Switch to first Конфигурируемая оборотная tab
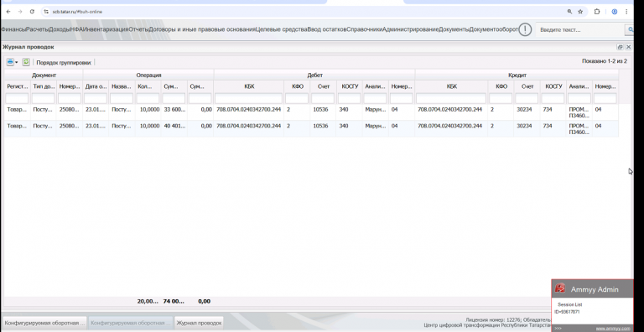644x332 pixels. tap(44, 323)
